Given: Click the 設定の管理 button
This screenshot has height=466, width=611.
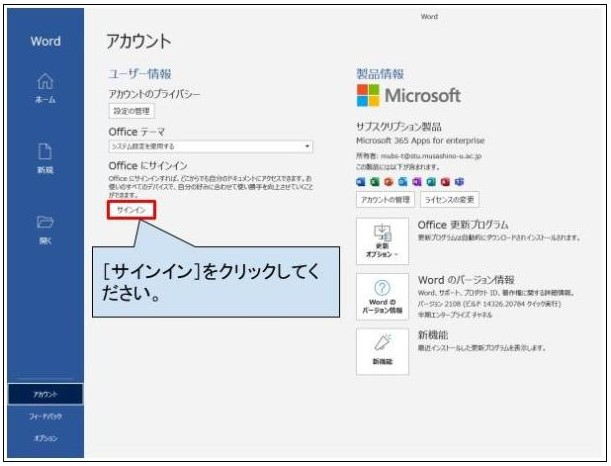Looking at the screenshot, I should pos(131,111).
